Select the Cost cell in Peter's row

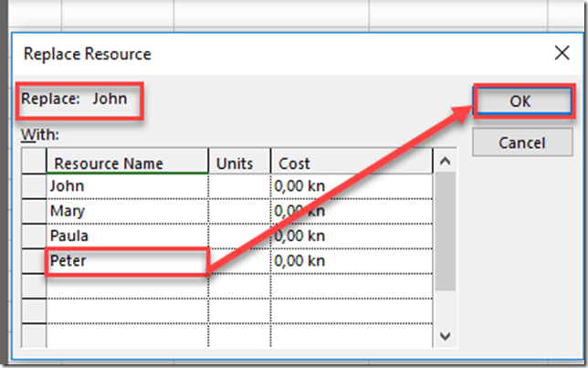[x=352, y=261]
